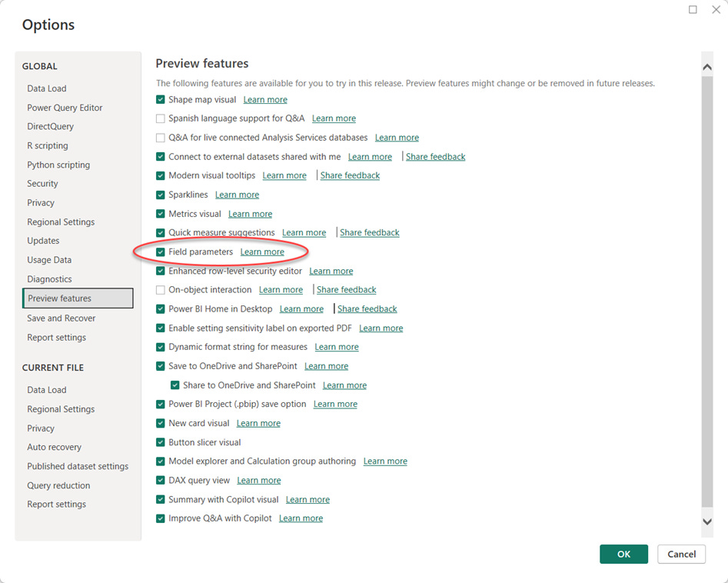This screenshot has width=728, height=583.
Task: Open Learn more for Field parameters
Action: tap(262, 252)
